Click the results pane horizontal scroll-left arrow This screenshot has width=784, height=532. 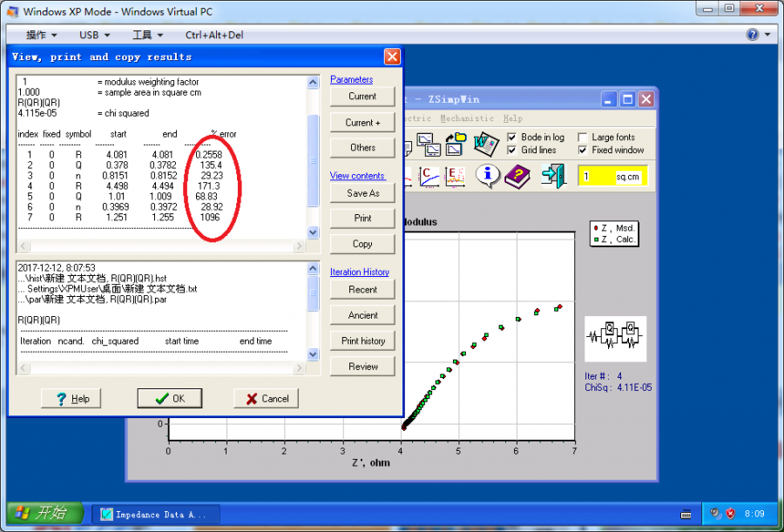[x=24, y=246]
